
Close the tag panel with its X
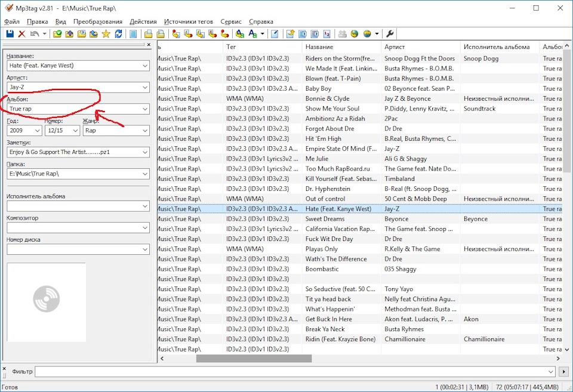[x=149, y=45]
